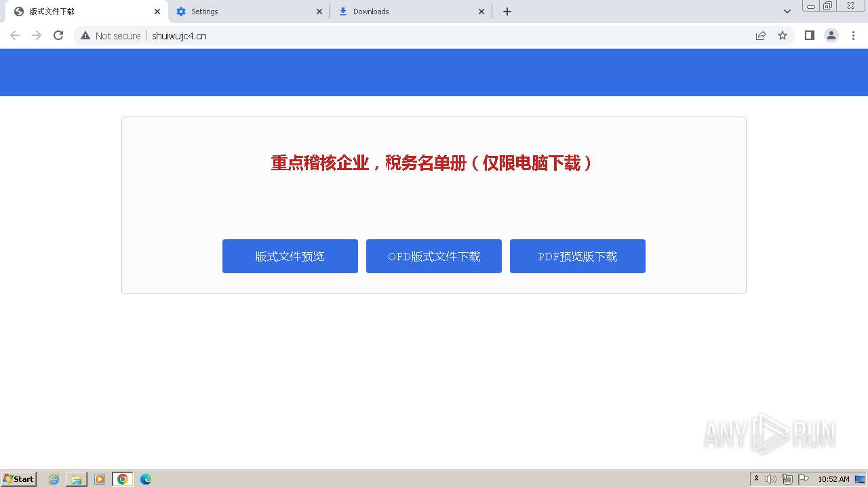Click the 版式文件预览 button

(x=290, y=256)
